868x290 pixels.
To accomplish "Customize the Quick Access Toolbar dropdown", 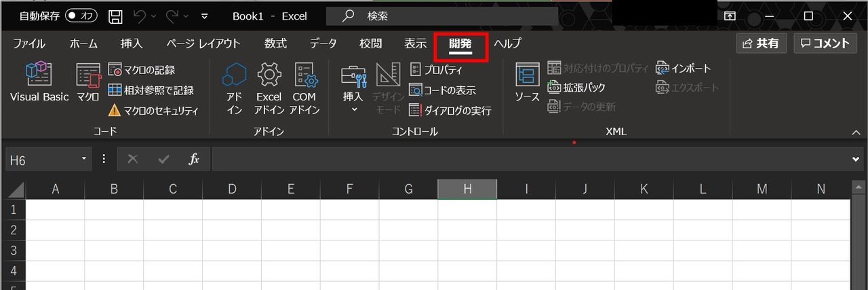I will (x=205, y=16).
